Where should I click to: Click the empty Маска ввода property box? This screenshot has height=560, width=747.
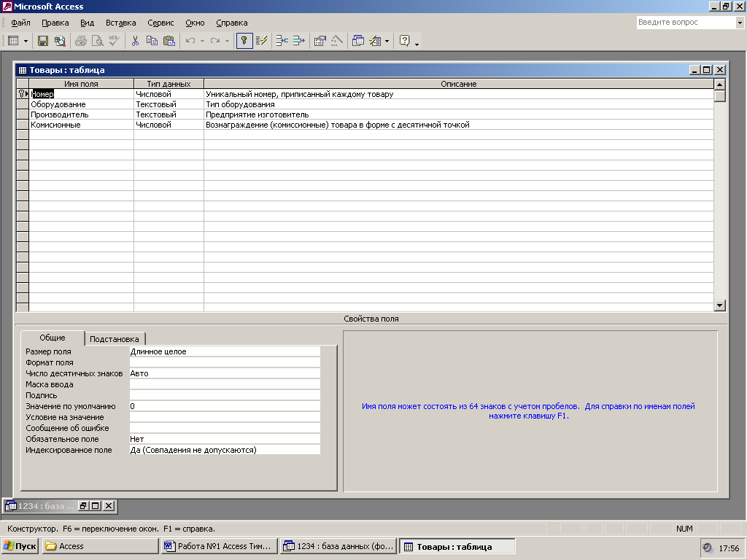click(x=225, y=384)
